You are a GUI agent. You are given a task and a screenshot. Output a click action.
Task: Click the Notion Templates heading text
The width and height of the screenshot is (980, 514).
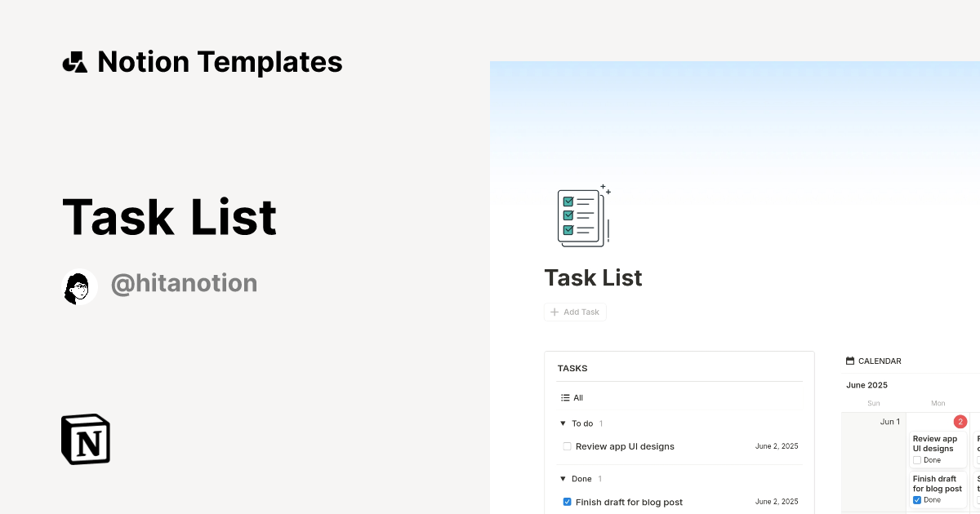[220, 62]
